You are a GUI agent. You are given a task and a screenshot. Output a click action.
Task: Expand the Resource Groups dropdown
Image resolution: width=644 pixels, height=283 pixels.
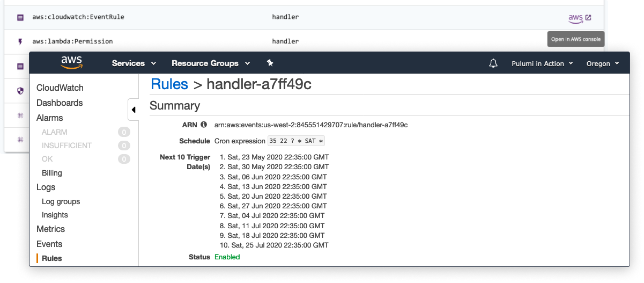[x=211, y=63]
